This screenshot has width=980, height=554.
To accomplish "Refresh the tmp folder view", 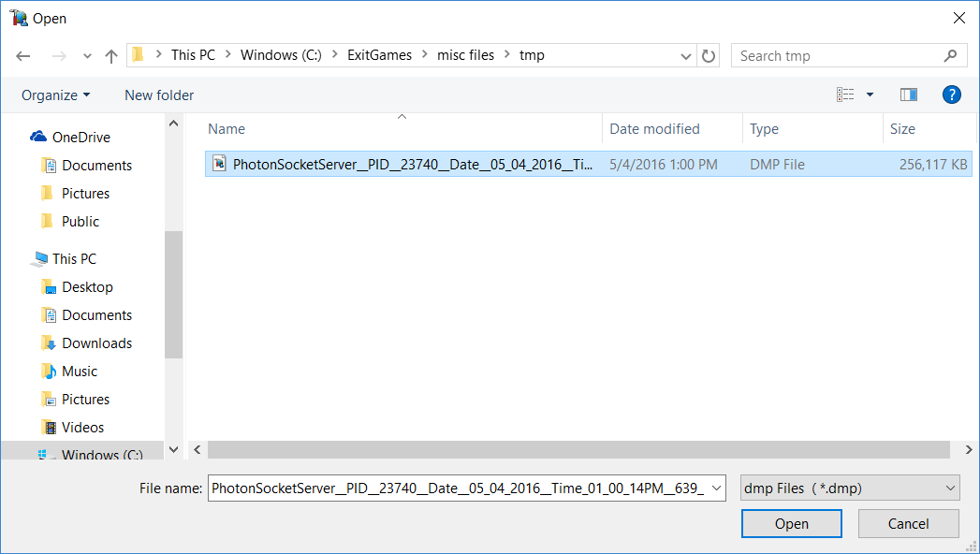I will 709,55.
